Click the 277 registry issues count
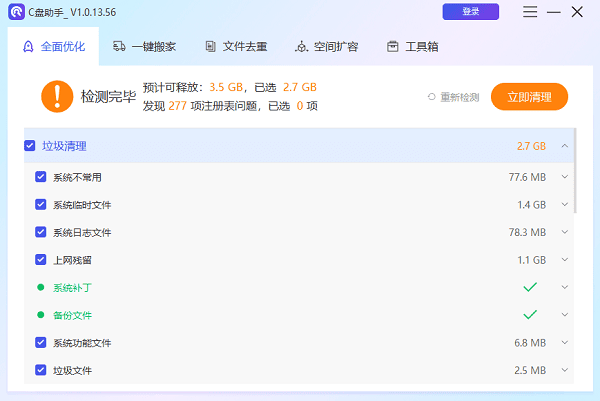Viewport: 600px width, 401px height. coord(178,106)
